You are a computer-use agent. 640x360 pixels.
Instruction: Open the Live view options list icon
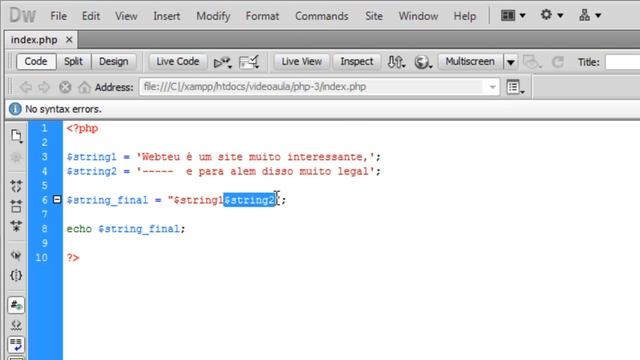click(515, 87)
